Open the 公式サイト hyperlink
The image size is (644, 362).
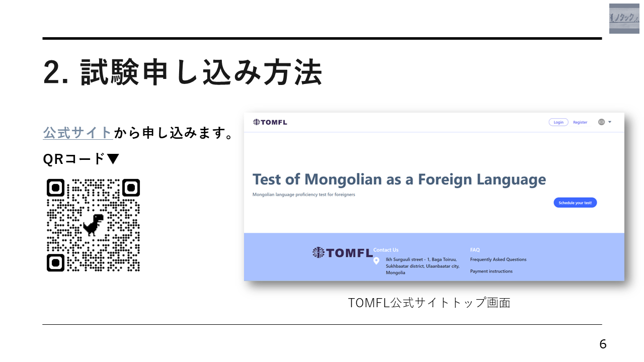78,133
